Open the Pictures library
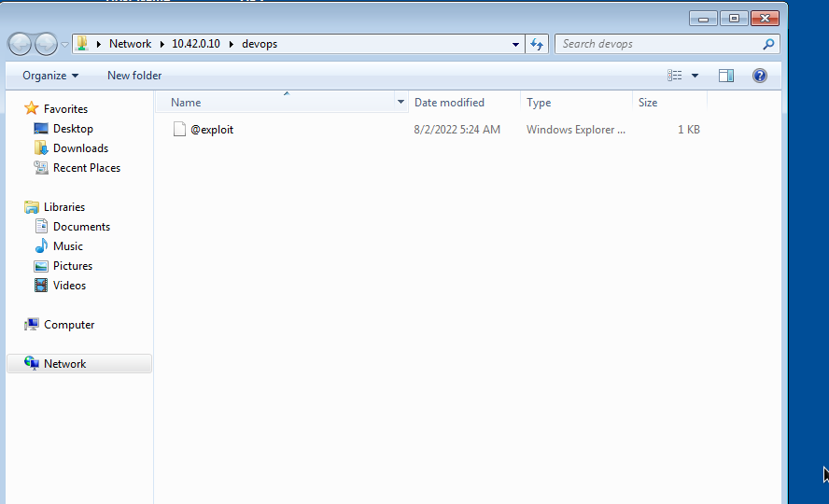Image resolution: width=829 pixels, height=504 pixels. [x=73, y=265]
